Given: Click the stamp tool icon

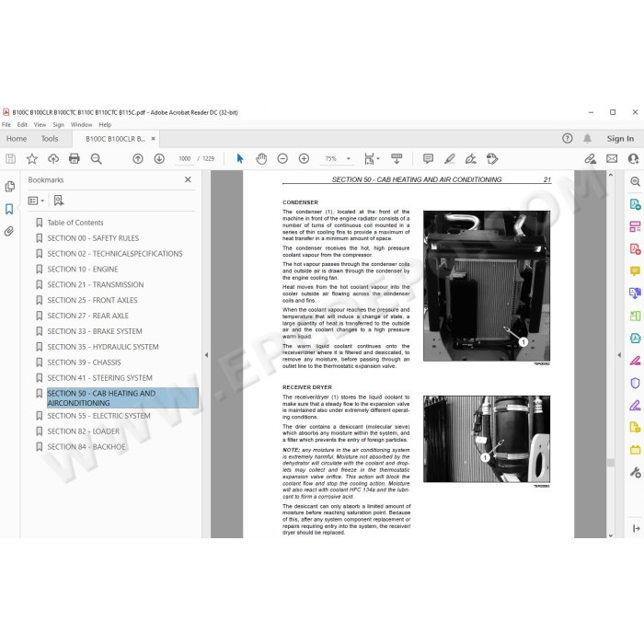Looking at the screenshot, I should point(492,158).
